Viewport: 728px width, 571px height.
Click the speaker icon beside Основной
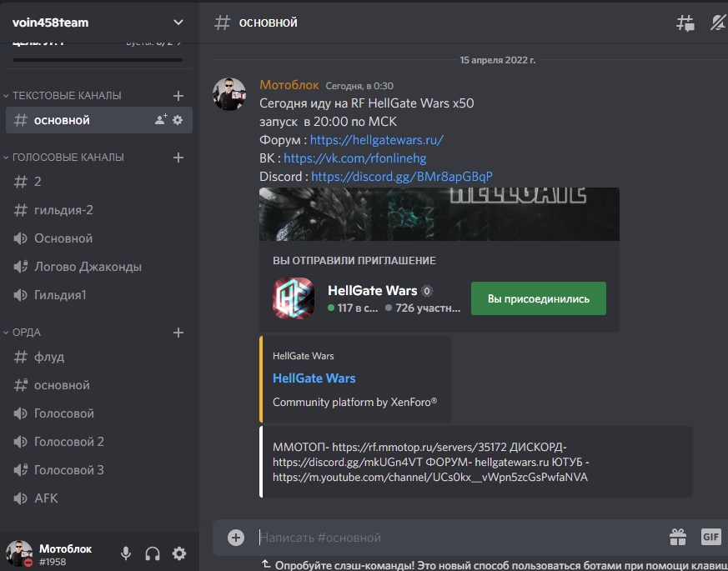(20, 238)
